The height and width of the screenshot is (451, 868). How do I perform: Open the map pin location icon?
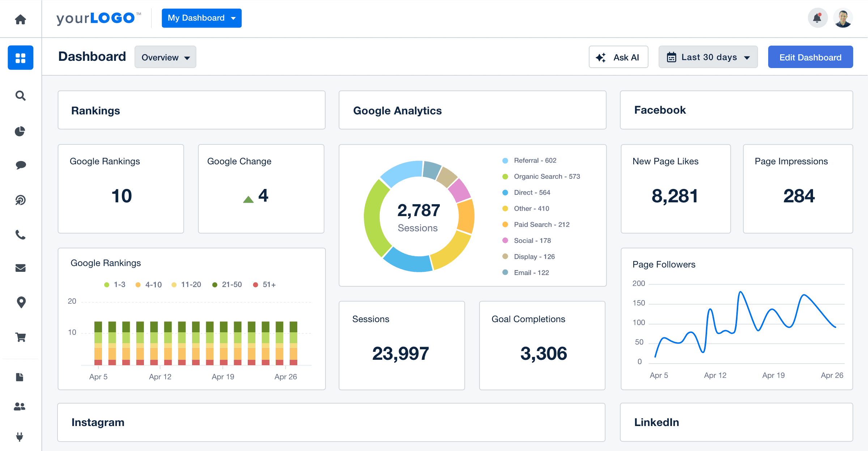[x=21, y=302]
